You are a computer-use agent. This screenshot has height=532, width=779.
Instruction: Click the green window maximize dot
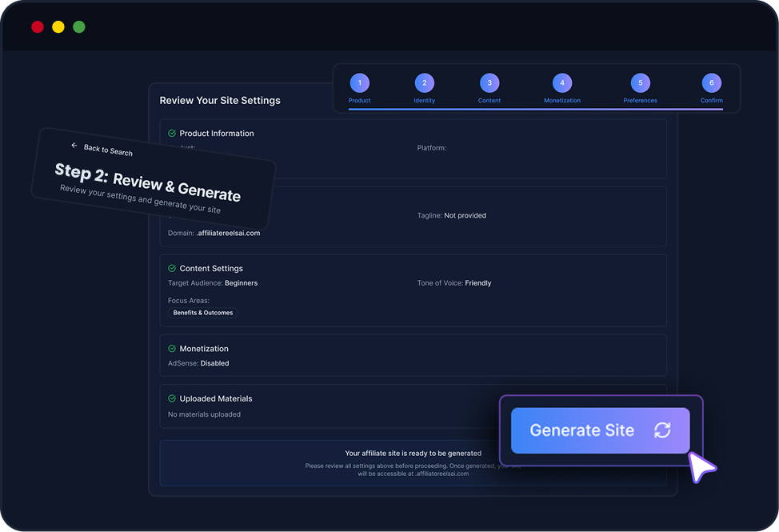[79, 27]
